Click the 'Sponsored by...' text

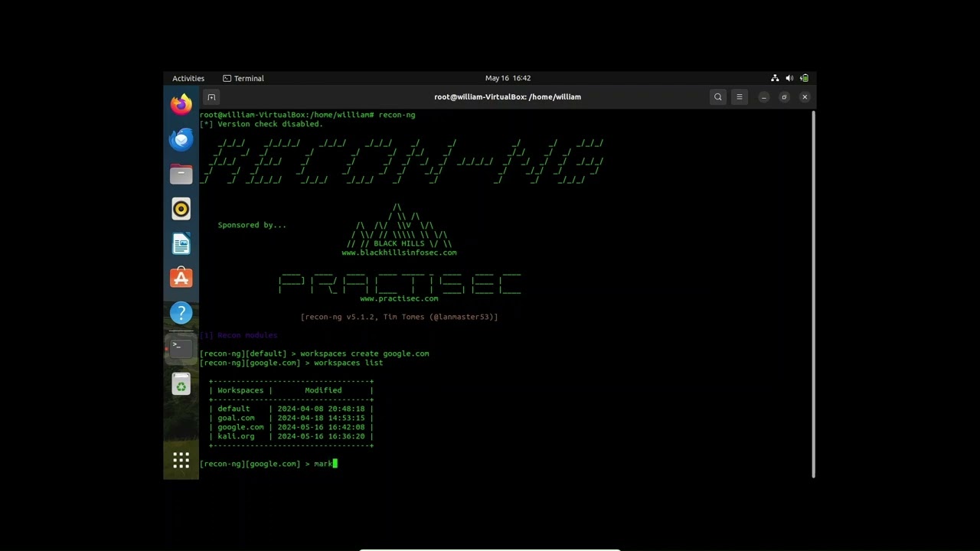tap(252, 225)
